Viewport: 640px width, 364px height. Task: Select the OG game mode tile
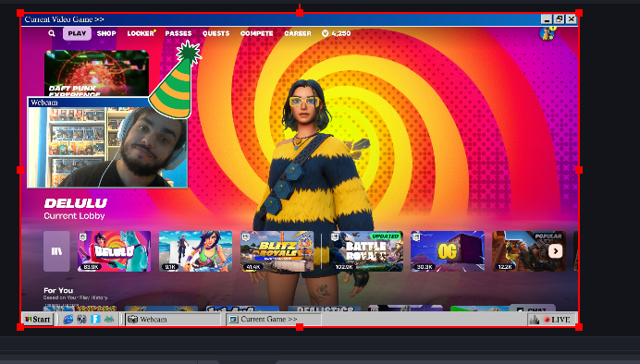coord(448,251)
